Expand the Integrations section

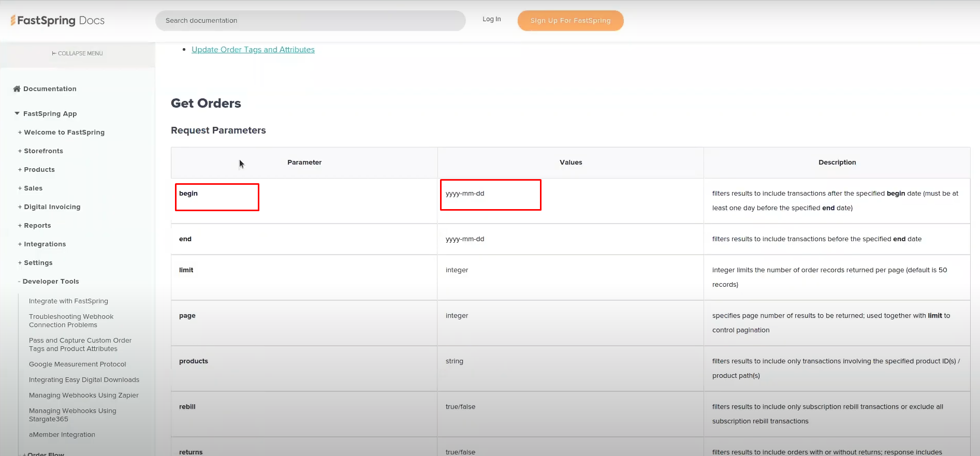point(42,244)
